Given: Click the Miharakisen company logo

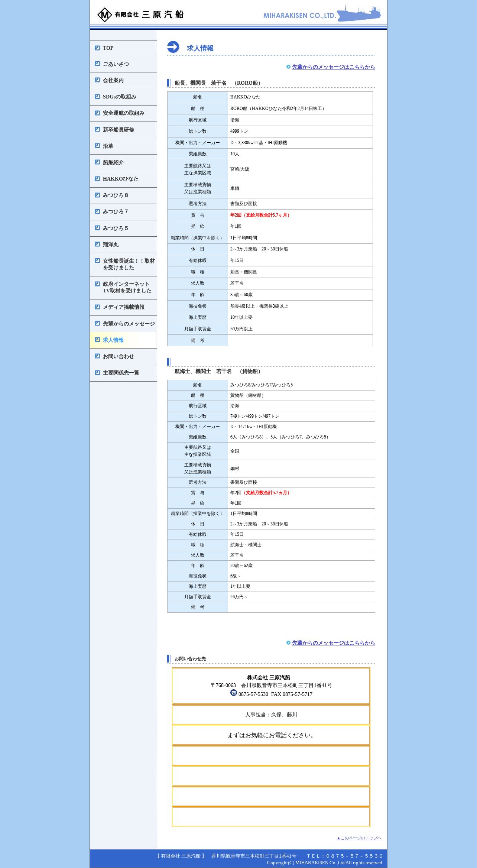Looking at the screenshot, I should (140, 14).
